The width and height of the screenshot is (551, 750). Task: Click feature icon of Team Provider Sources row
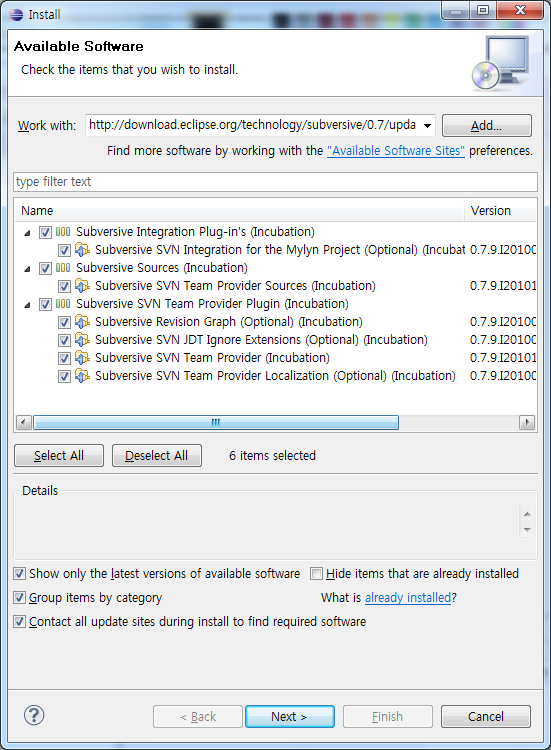(82, 286)
